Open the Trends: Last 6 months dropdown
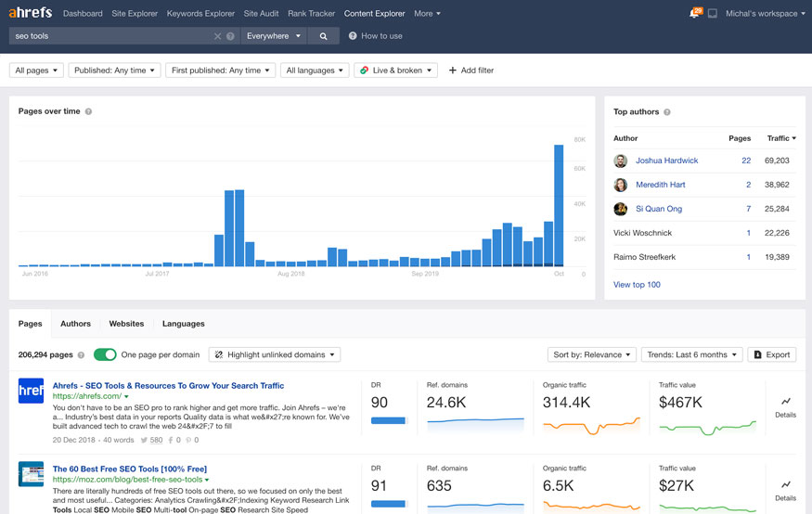Screen dimensions: 812x514 tap(692, 354)
